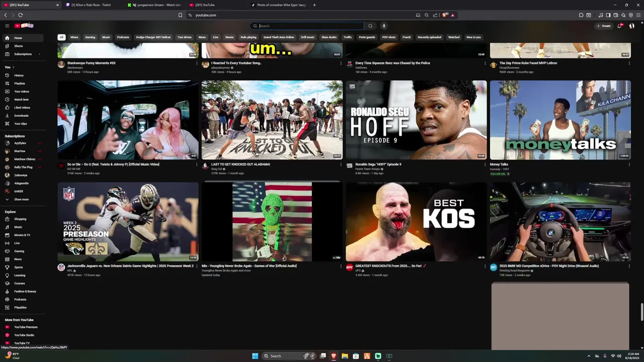Click taskbar Search box
Image resolution: width=644 pixels, height=362 pixels.
[x=288, y=356]
